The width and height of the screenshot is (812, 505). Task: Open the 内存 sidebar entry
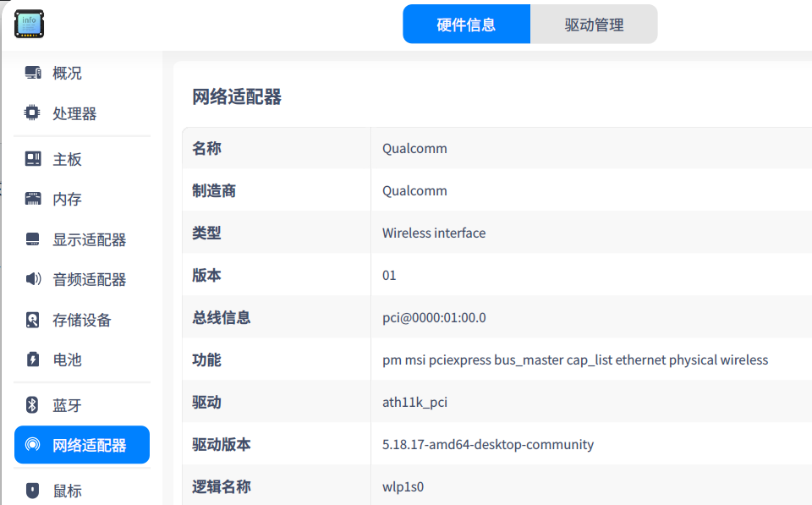[82, 199]
